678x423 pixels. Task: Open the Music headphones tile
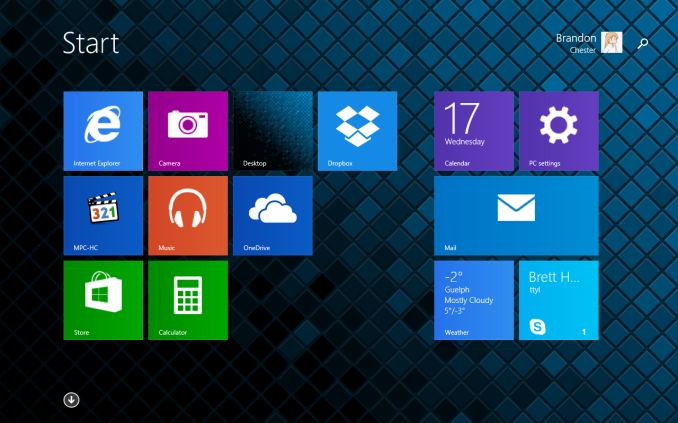point(188,215)
